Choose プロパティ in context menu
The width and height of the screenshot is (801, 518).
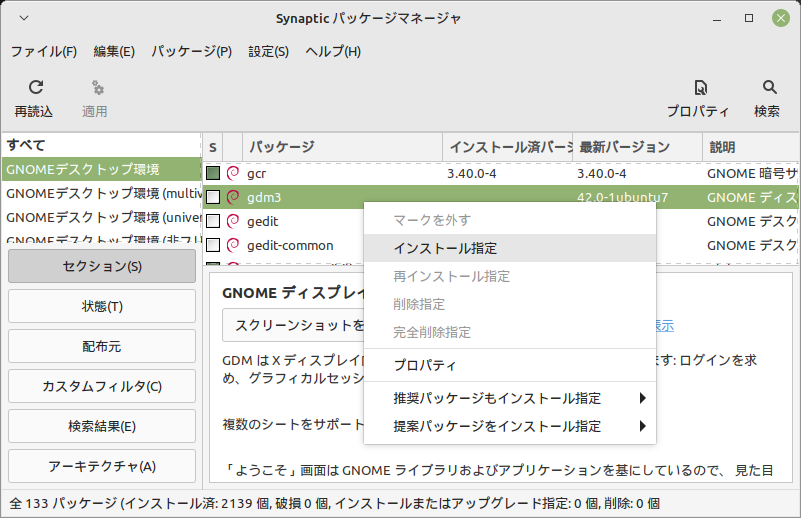pos(510,365)
